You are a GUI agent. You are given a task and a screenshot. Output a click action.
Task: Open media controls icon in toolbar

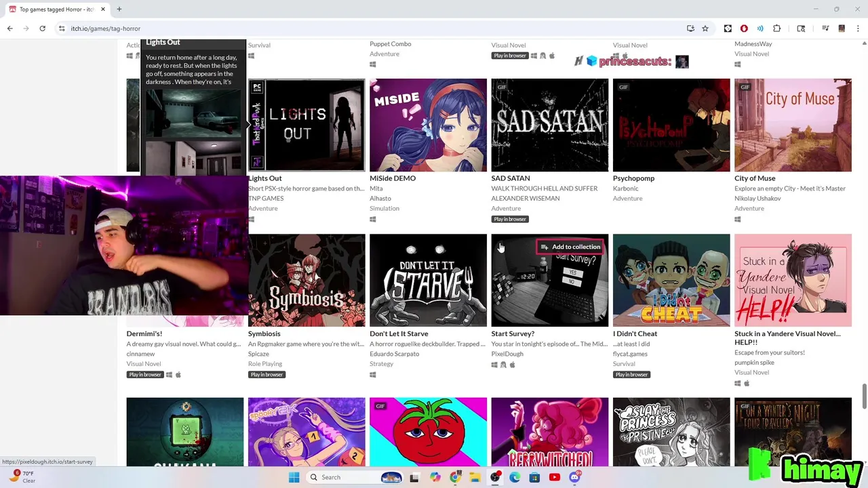coord(825,28)
